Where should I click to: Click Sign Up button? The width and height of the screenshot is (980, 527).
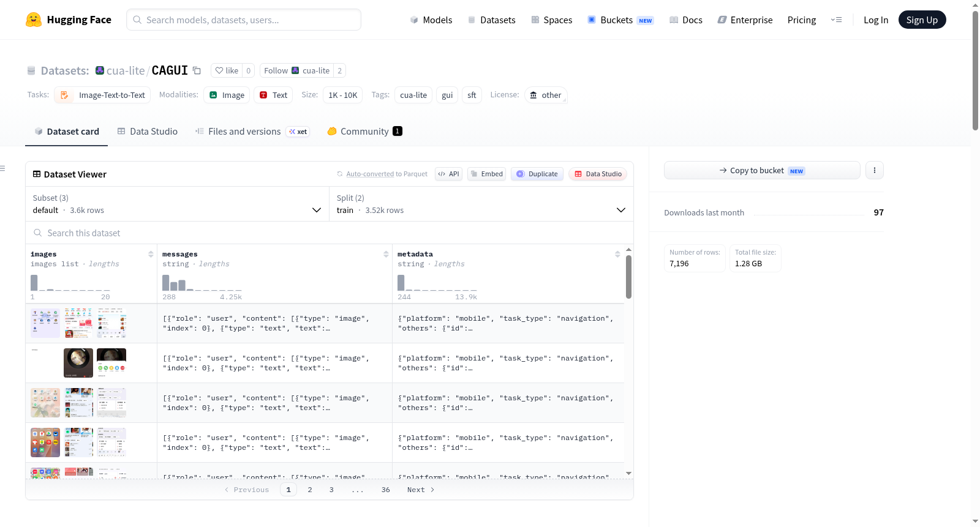point(922,20)
